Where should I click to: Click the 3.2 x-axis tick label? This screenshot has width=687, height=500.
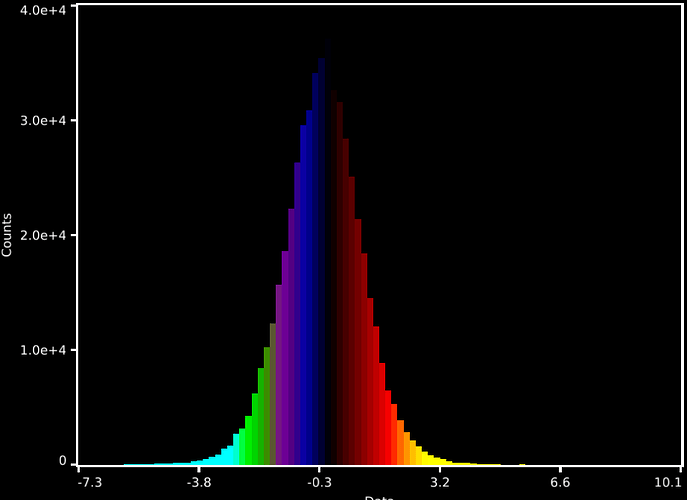440,483
